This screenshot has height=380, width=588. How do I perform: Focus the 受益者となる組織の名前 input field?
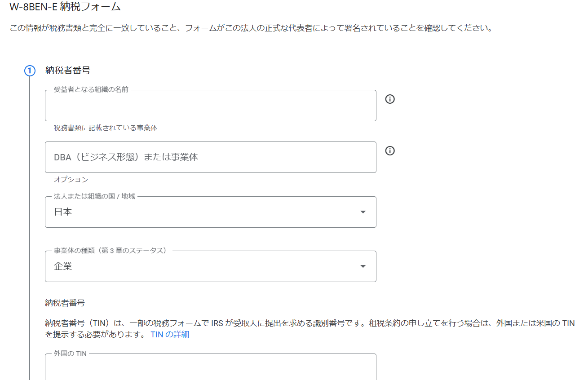click(211, 106)
